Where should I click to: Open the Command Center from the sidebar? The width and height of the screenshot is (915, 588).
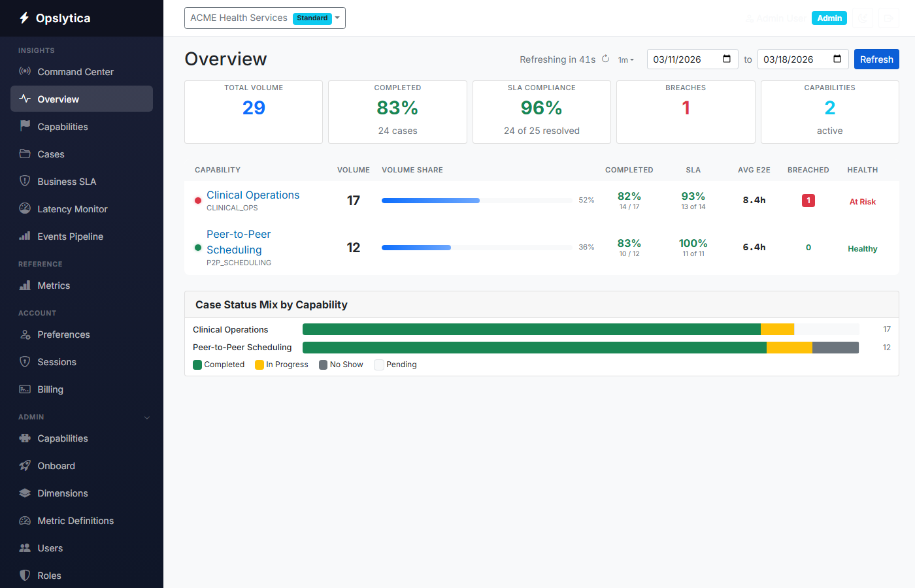26,72
